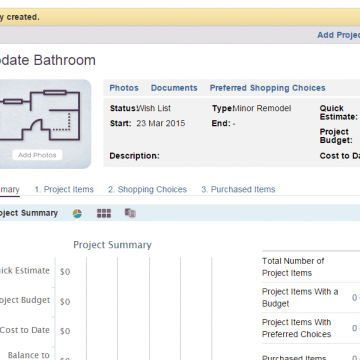
Task: Click the Update Bathroom project title
Action: pyautogui.click(x=48, y=60)
